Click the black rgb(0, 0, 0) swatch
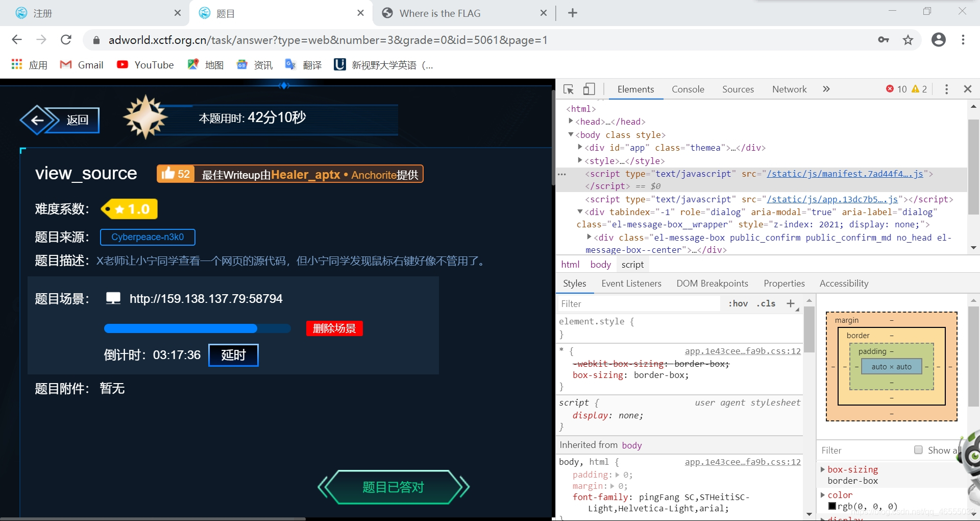980x521 pixels. [832, 506]
